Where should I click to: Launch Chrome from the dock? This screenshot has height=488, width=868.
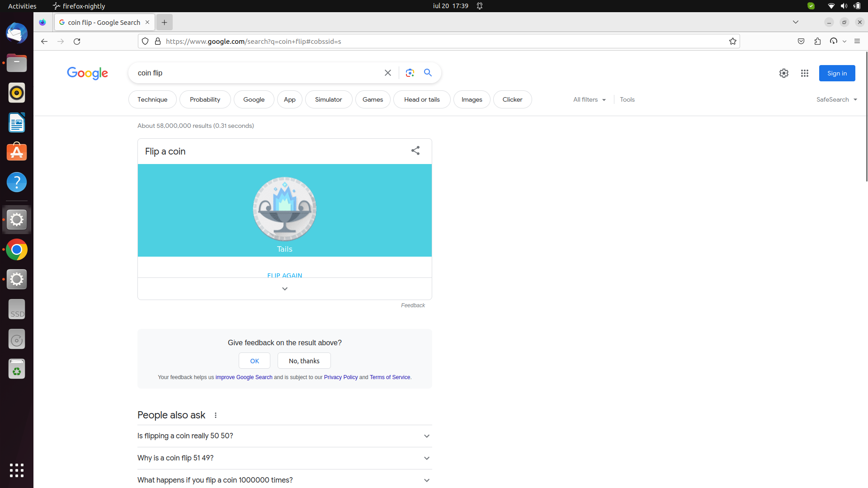[17, 249]
